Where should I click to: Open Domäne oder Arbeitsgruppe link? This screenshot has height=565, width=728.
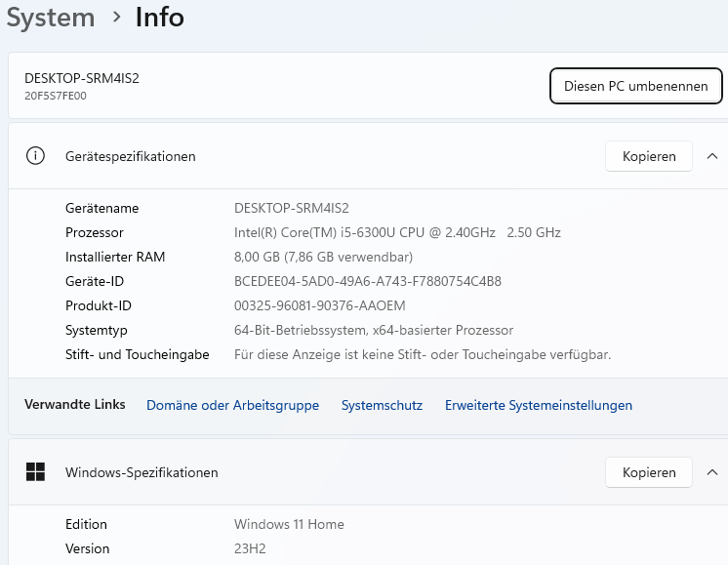pos(232,405)
